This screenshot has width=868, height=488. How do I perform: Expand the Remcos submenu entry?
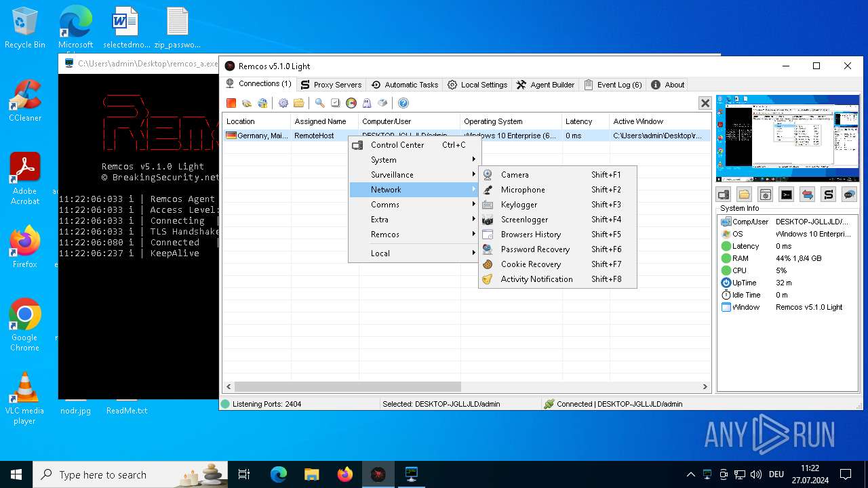(x=414, y=235)
